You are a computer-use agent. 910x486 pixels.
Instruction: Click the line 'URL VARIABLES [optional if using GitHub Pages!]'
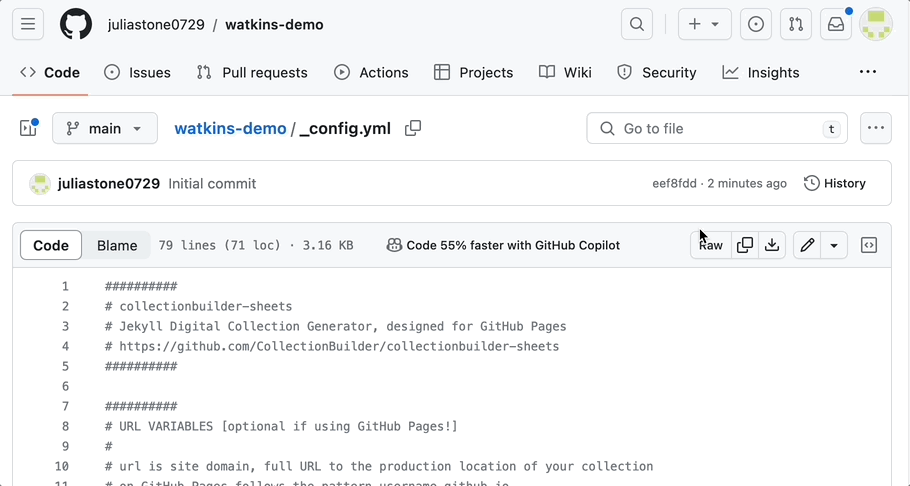tap(281, 427)
